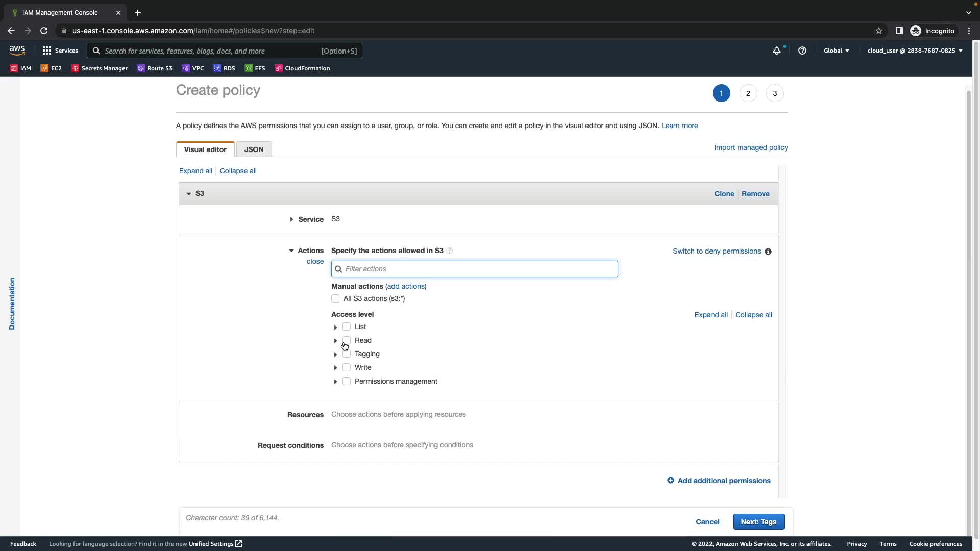Expand the List access level arrow
The image size is (980, 551).
335,327
